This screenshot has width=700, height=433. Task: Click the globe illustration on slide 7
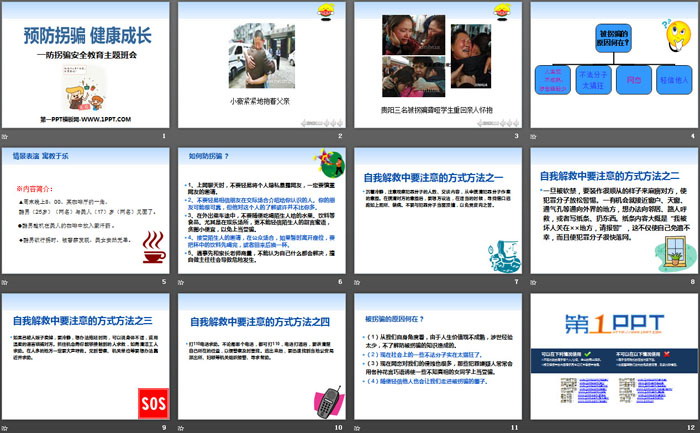tap(503, 257)
